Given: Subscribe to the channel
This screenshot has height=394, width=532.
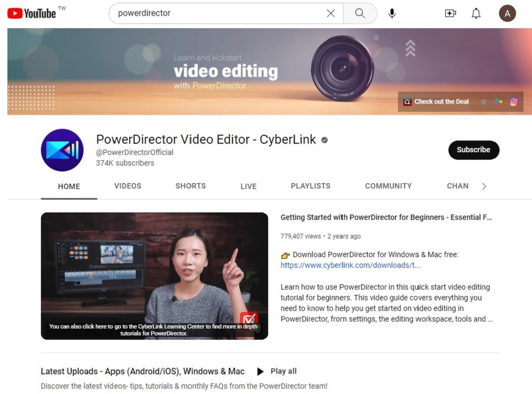Looking at the screenshot, I should [473, 150].
